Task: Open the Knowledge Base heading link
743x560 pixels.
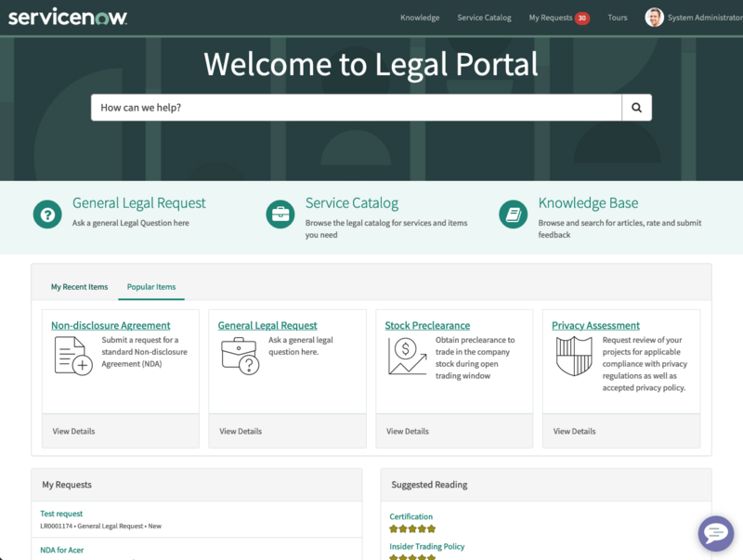Action: click(588, 202)
